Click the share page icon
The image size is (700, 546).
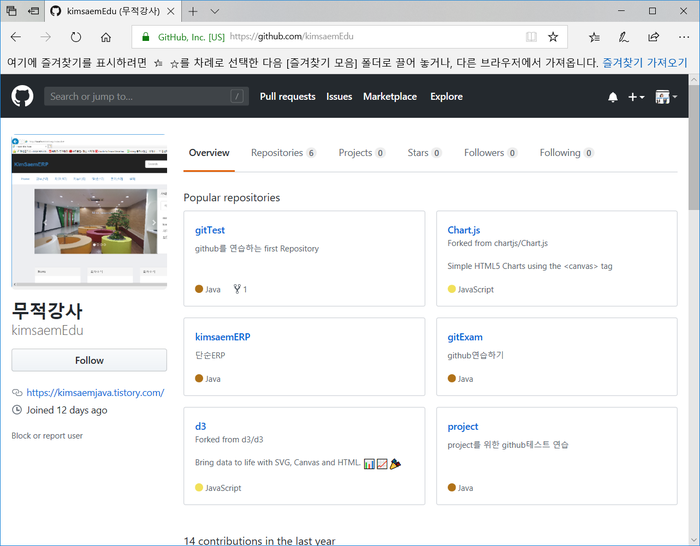[654, 37]
